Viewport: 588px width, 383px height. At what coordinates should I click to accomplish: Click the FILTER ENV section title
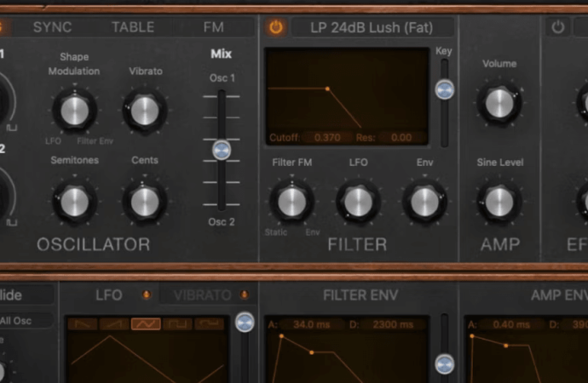360,295
